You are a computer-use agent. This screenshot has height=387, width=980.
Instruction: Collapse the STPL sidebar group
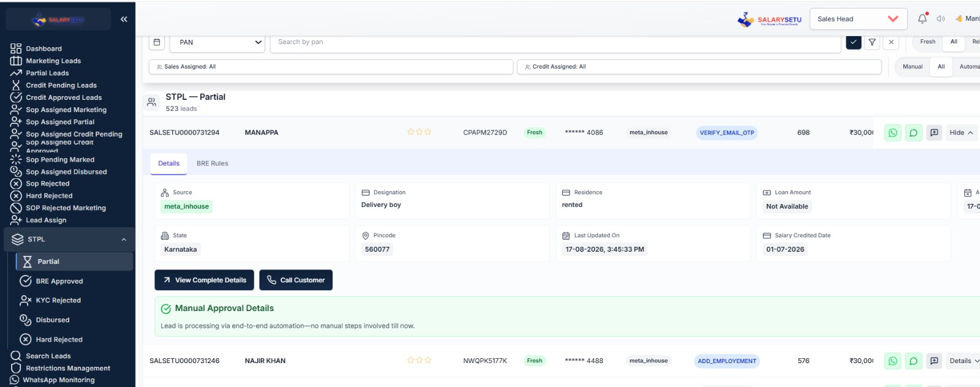click(x=69, y=239)
